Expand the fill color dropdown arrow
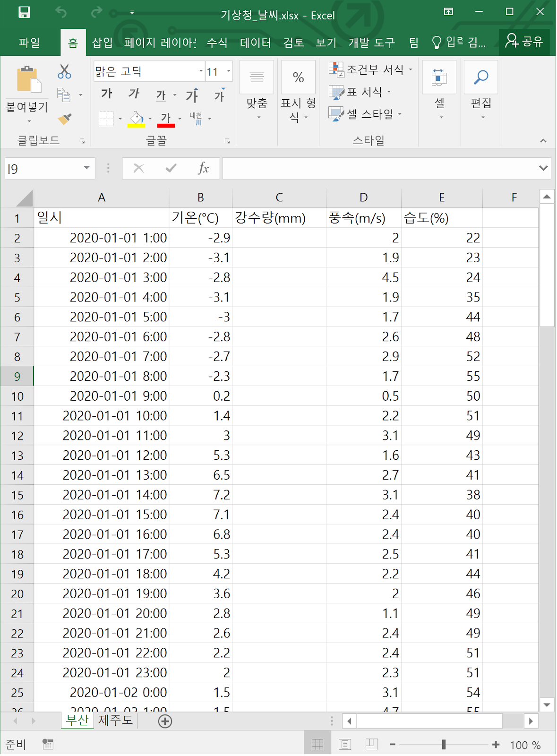557x756 pixels. pyautogui.click(x=150, y=119)
